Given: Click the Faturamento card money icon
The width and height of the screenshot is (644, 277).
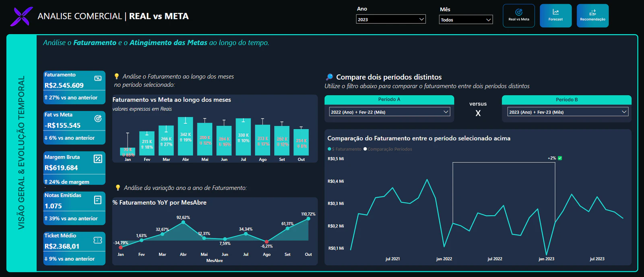Looking at the screenshot, I should [x=98, y=78].
